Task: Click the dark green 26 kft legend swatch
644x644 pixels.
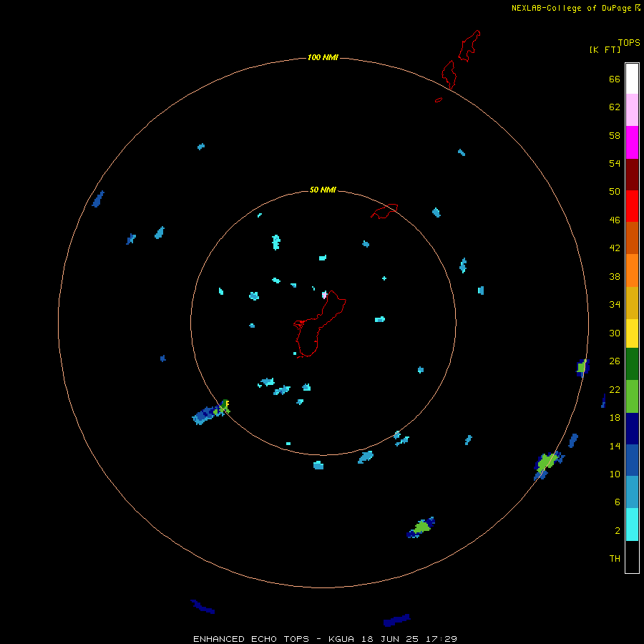Action: 632,364
